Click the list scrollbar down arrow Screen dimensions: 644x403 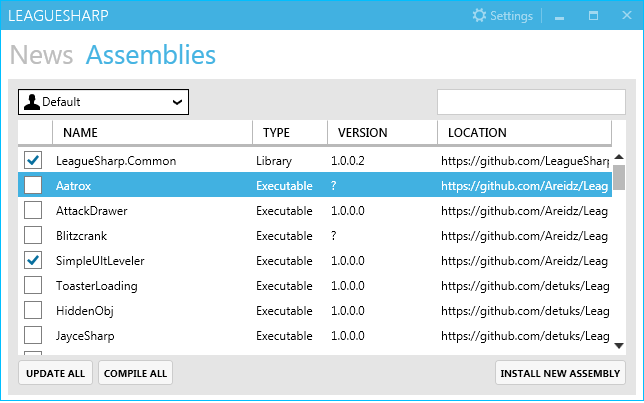click(619, 346)
